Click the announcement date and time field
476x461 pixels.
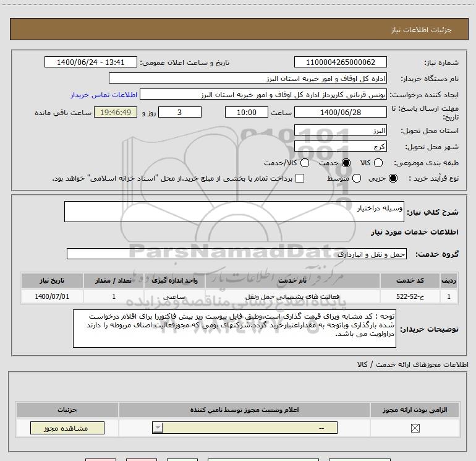coord(91,62)
